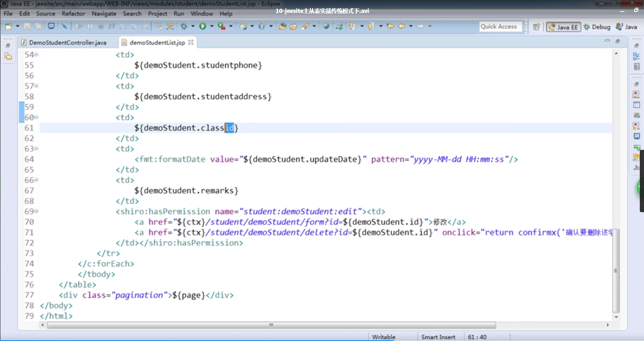Close the demoStudentList.jsp tab
This screenshot has width=644, height=341.
click(191, 42)
